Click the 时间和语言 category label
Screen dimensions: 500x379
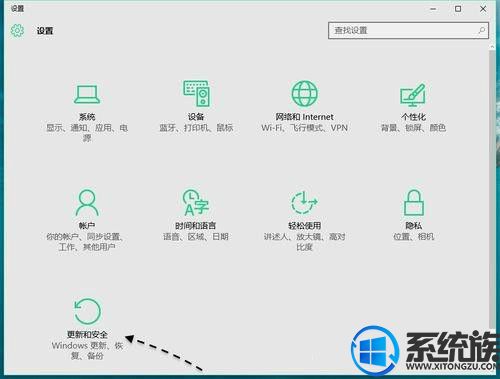tap(196, 226)
